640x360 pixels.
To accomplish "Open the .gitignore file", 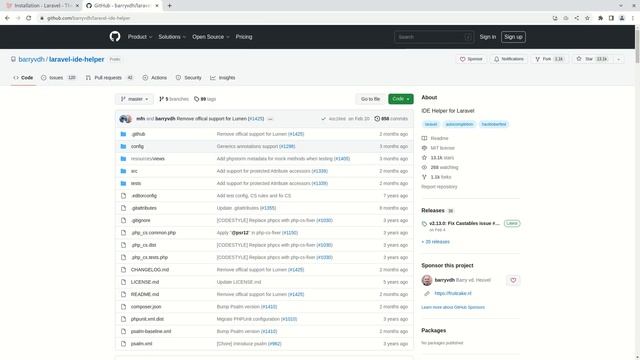I will pyautogui.click(x=141, y=220).
